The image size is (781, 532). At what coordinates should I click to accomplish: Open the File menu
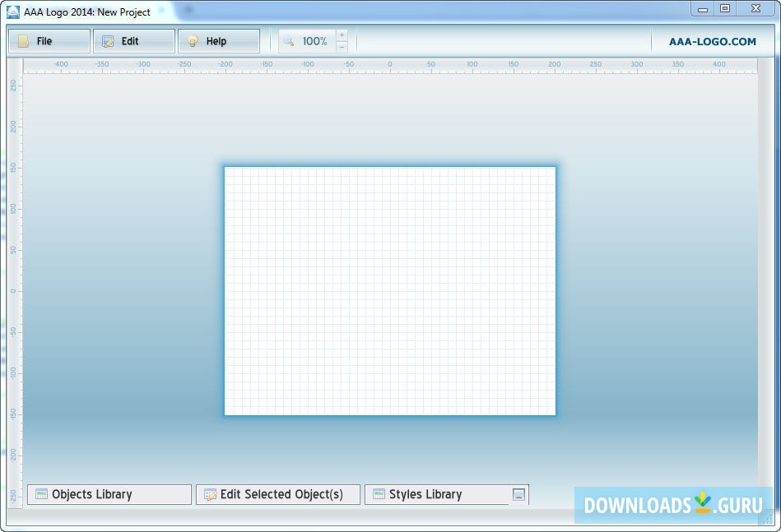click(49, 41)
